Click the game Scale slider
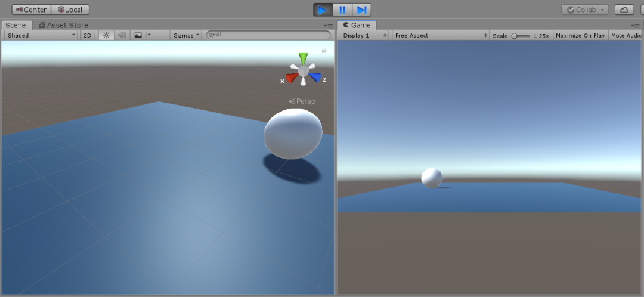Screen dimensions: 644x297 click(521, 36)
